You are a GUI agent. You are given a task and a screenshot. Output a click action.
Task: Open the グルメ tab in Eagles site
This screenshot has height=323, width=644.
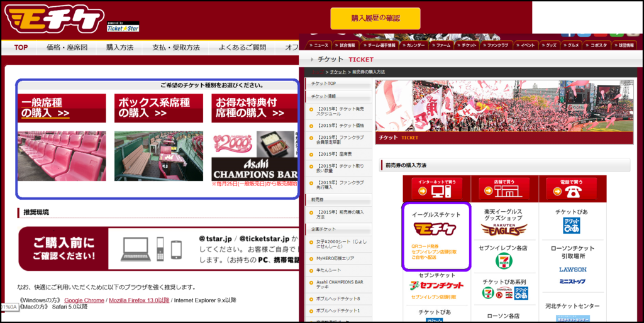tap(571, 45)
